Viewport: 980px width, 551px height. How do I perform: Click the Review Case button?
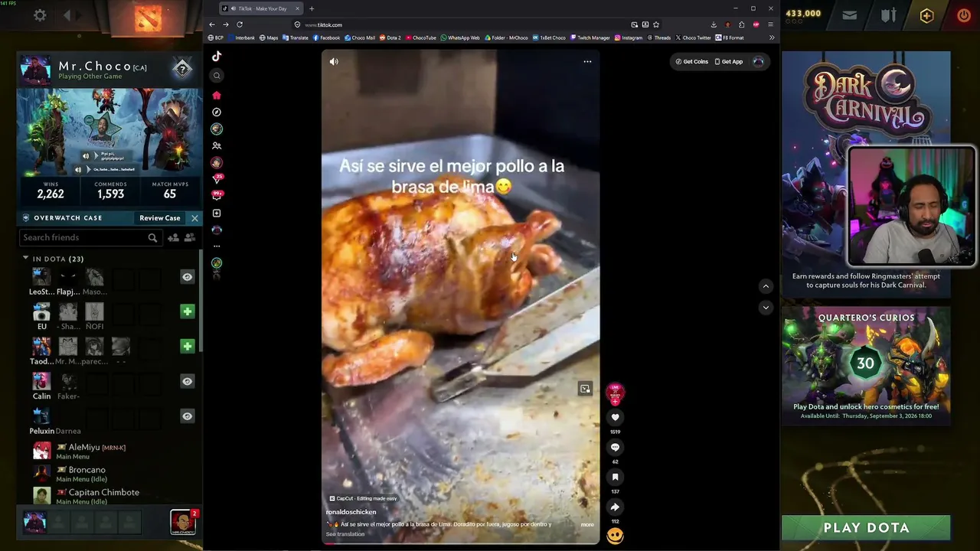tap(160, 218)
